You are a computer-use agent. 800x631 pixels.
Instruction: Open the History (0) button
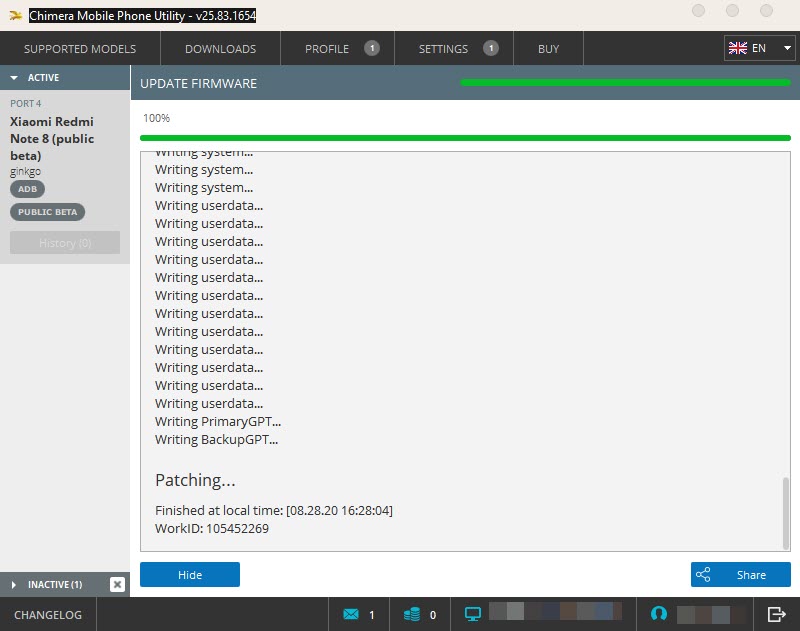[x=65, y=243]
